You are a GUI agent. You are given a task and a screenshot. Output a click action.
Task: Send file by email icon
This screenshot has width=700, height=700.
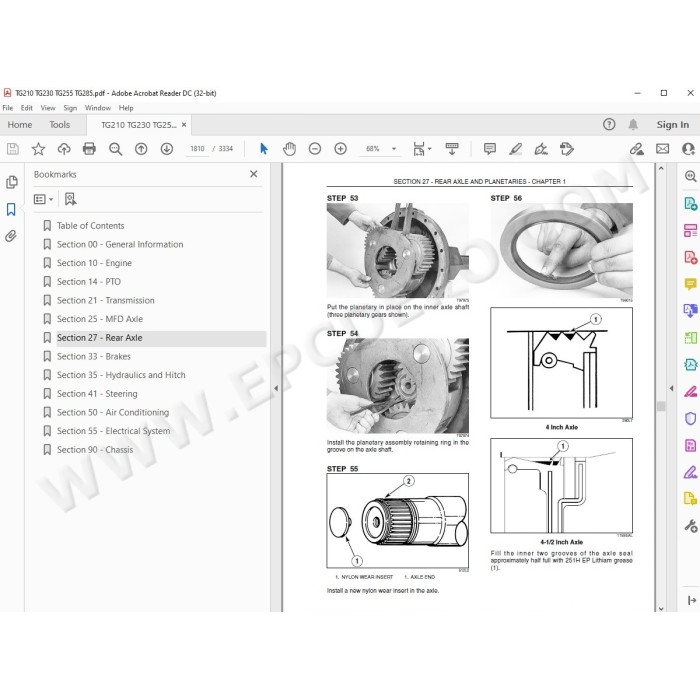click(x=662, y=149)
